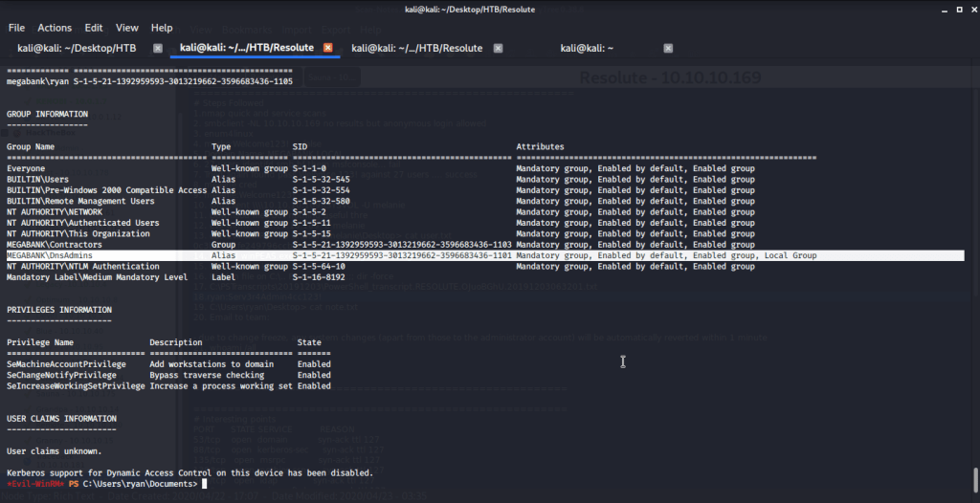
Task: Open the File menu
Action: [x=16, y=28]
